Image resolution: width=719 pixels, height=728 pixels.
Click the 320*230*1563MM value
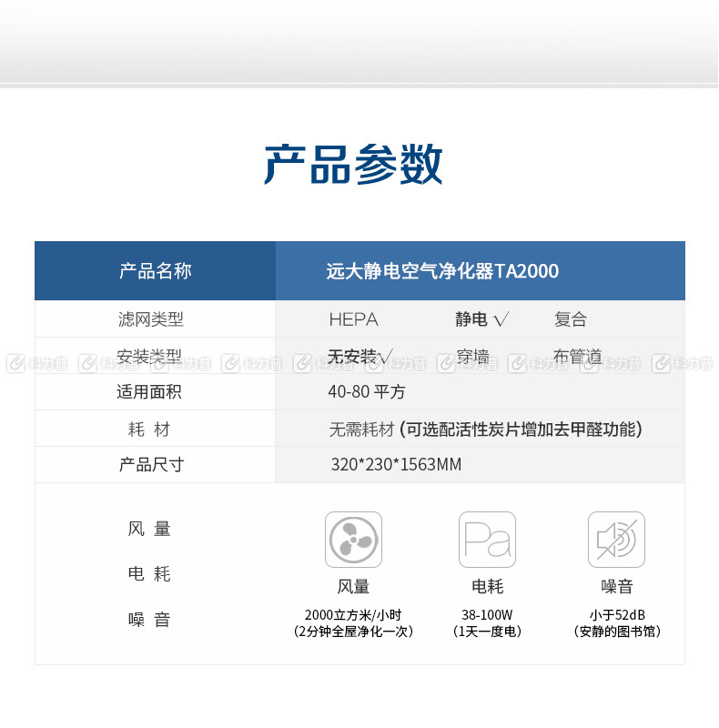(396, 464)
